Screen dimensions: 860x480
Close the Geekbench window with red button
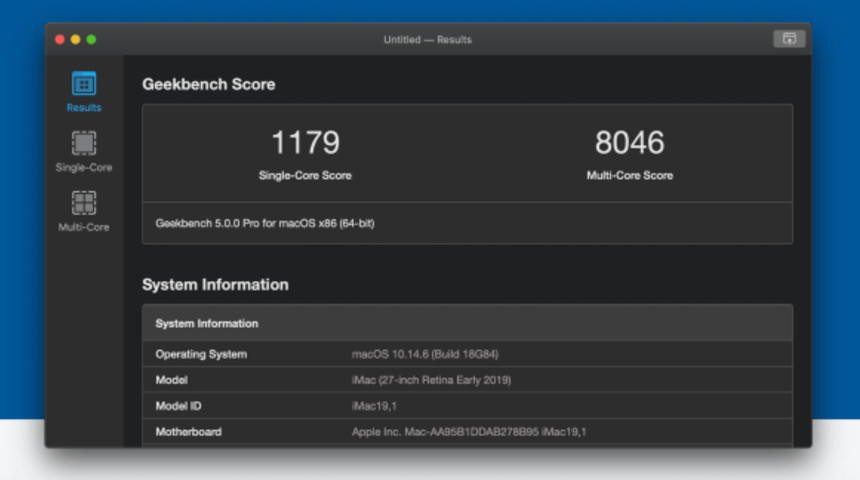tap(60, 39)
